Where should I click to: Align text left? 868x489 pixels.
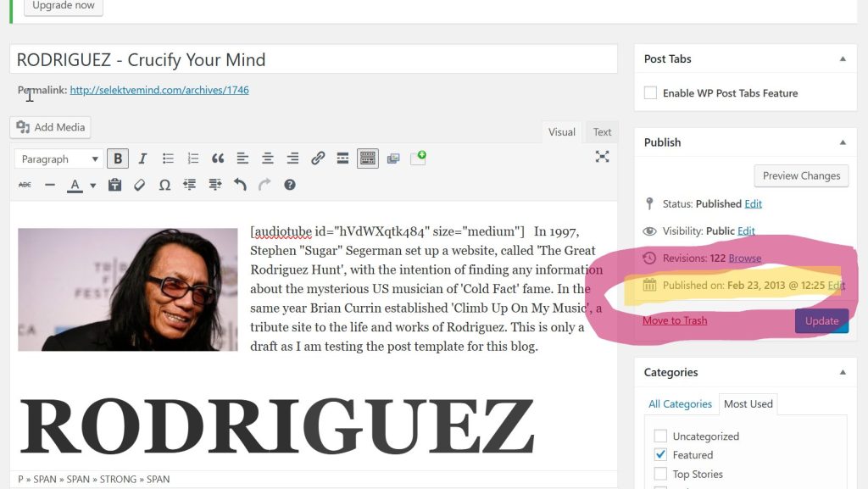pyautogui.click(x=242, y=158)
